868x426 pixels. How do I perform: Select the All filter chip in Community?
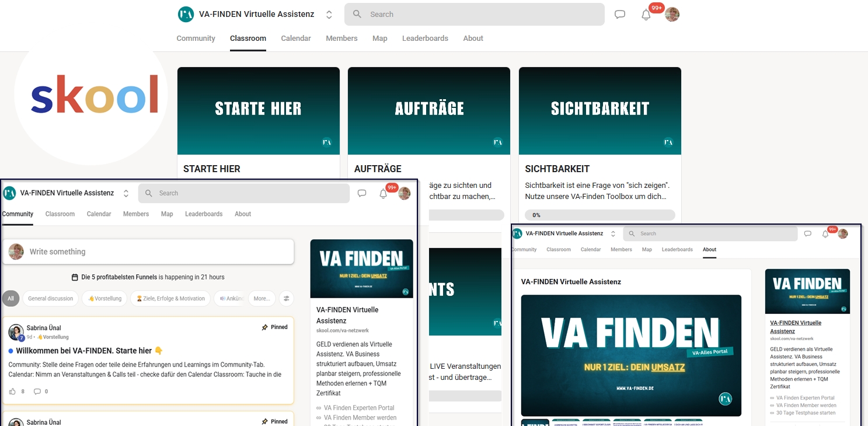point(11,298)
